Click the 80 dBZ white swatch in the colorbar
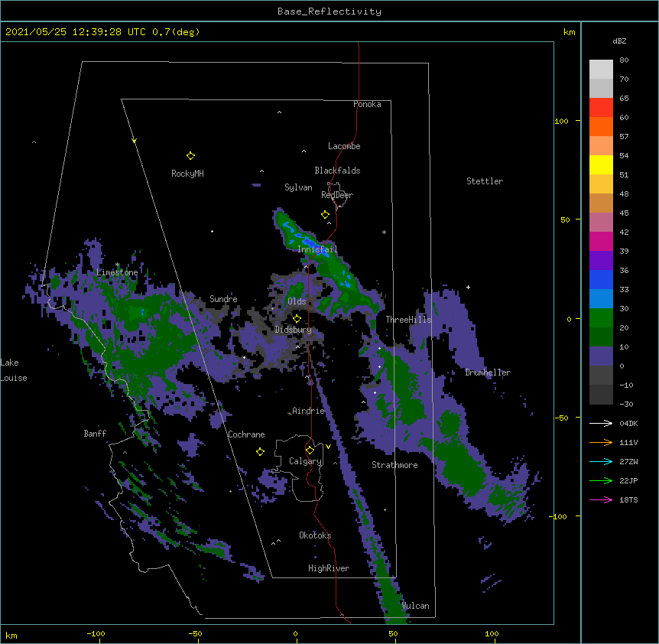The height and width of the screenshot is (644, 659). [601, 69]
